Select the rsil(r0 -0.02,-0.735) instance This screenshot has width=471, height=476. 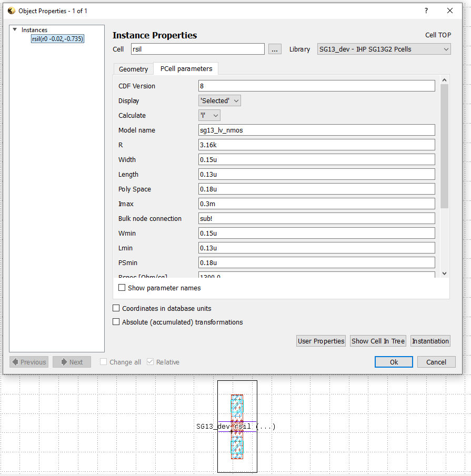(57, 39)
